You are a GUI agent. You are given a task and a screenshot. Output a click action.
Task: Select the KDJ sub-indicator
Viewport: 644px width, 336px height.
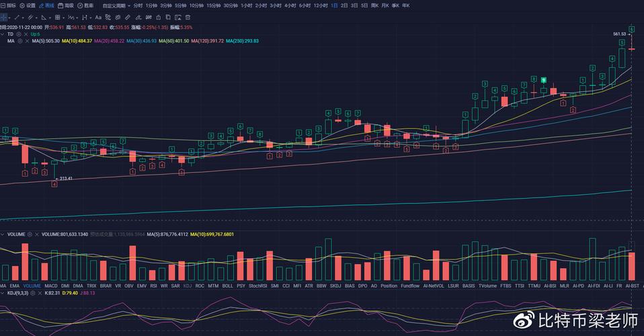coord(188,286)
